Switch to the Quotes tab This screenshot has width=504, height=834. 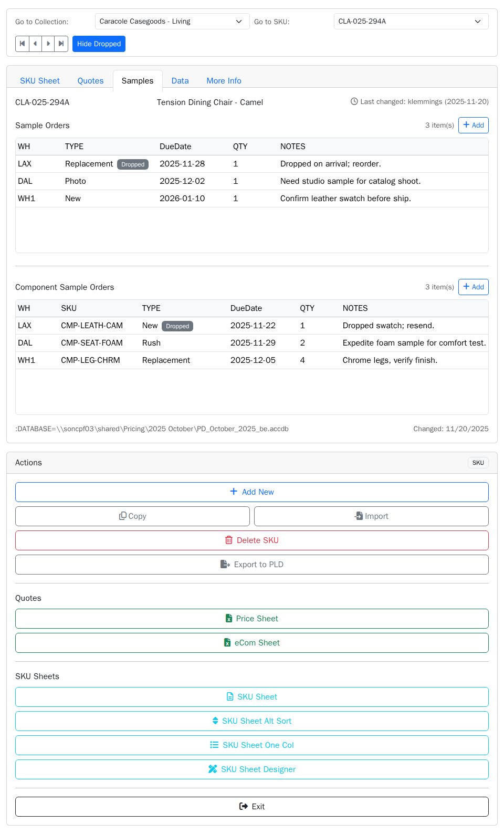[90, 81]
